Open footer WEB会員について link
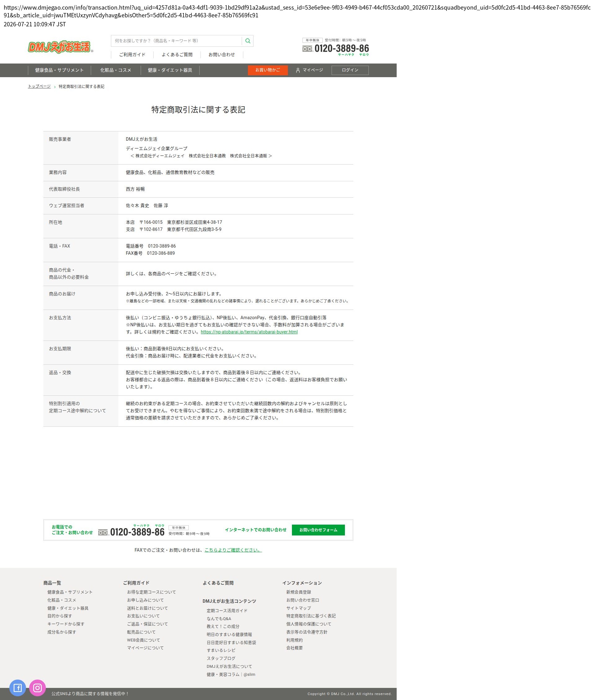Screen dimensions: 595x700 tap(144, 640)
